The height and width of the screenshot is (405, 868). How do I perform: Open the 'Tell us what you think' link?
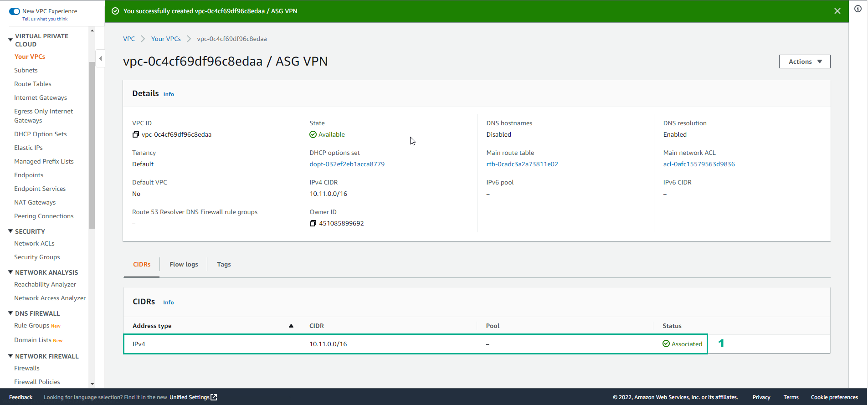point(45,19)
